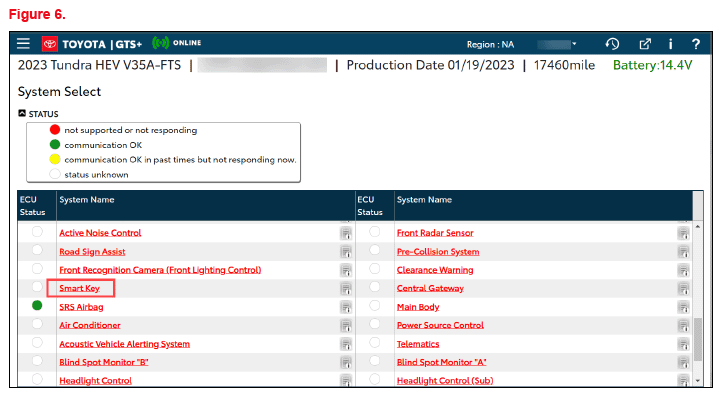The image size is (722, 397).
Task: Open the user dropdown next to Region
Action: 557,44
